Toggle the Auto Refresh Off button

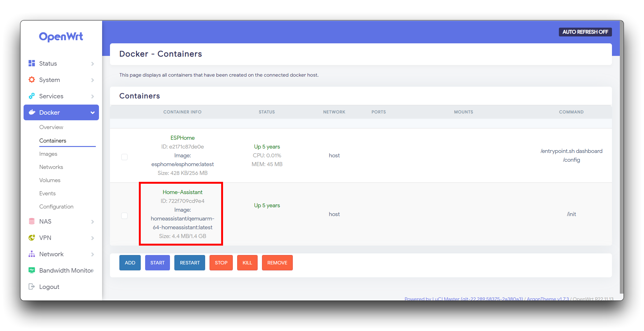click(x=585, y=32)
